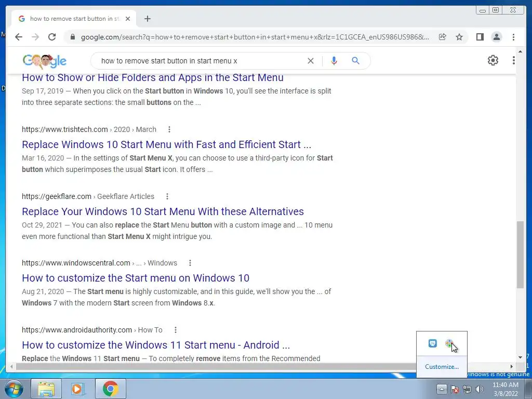Screen dimensions: 532x399
Task: Open 'How to Show or Hide Folders and Apps' result
Action: [x=153, y=77]
